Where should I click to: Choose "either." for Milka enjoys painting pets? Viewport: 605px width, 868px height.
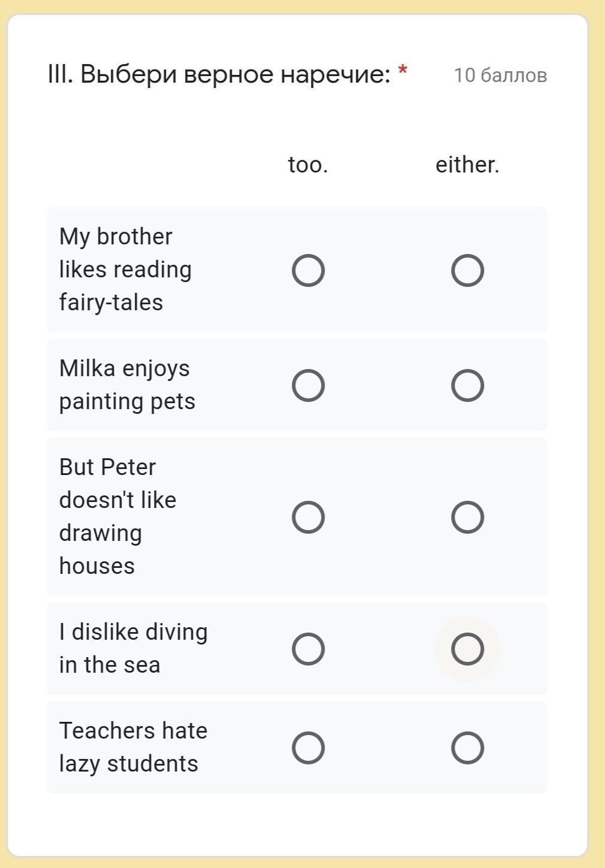pyautogui.click(x=467, y=385)
